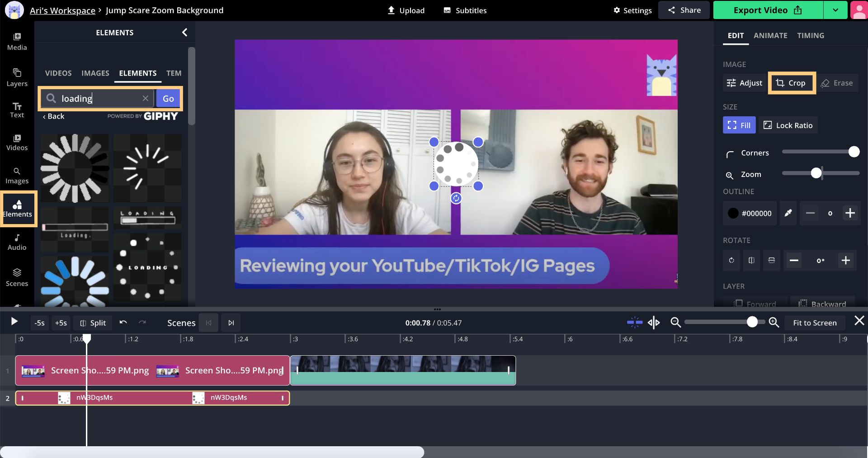Image resolution: width=868 pixels, height=458 pixels.
Task: Toggle the Lock Ratio option
Action: tap(788, 125)
